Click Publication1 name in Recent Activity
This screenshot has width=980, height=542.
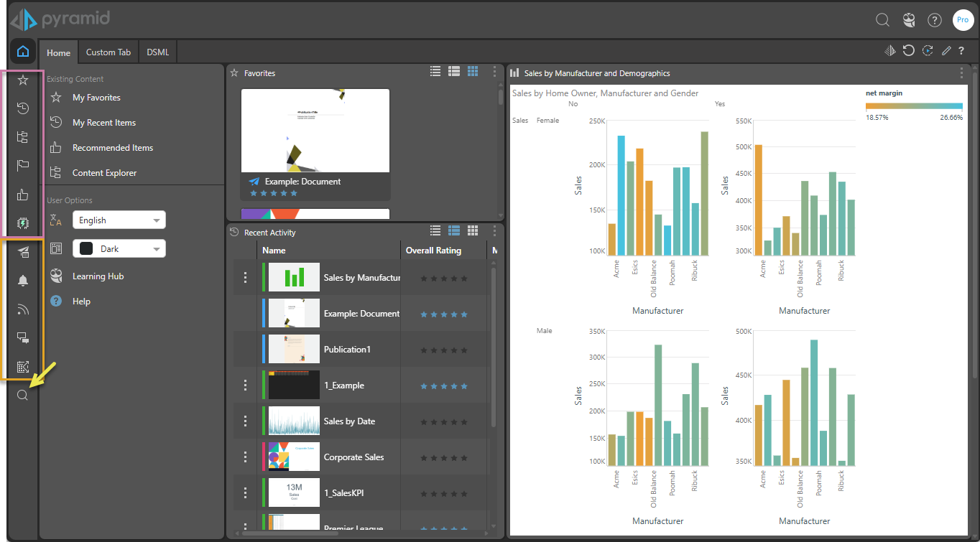coord(347,350)
